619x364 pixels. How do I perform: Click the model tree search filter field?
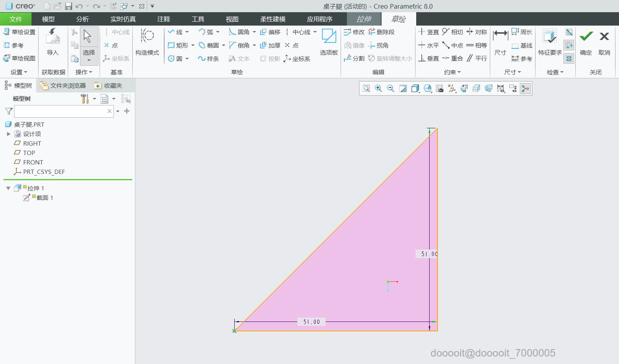pyautogui.click(x=60, y=111)
